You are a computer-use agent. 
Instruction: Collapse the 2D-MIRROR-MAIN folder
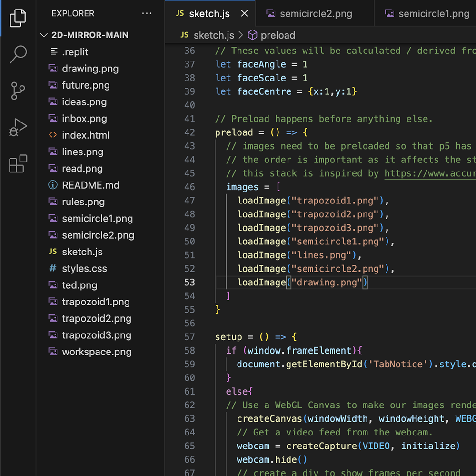click(44, 34)
